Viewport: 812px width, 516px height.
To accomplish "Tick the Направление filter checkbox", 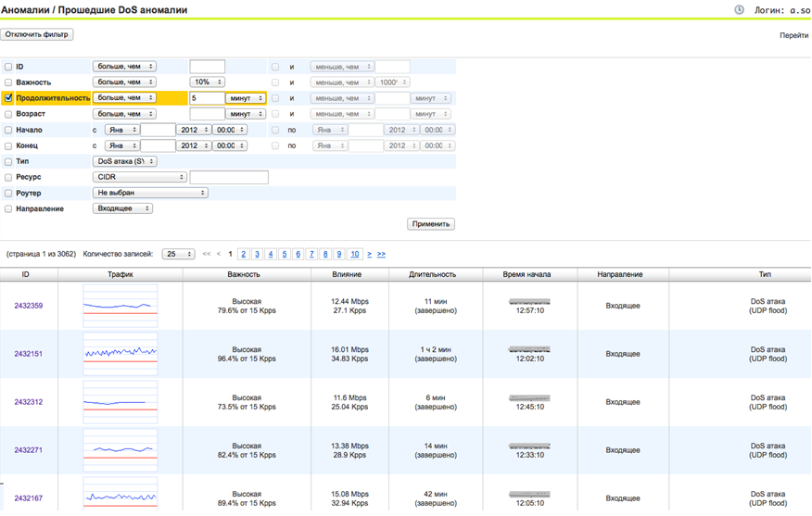I will (x=8, y=209).
